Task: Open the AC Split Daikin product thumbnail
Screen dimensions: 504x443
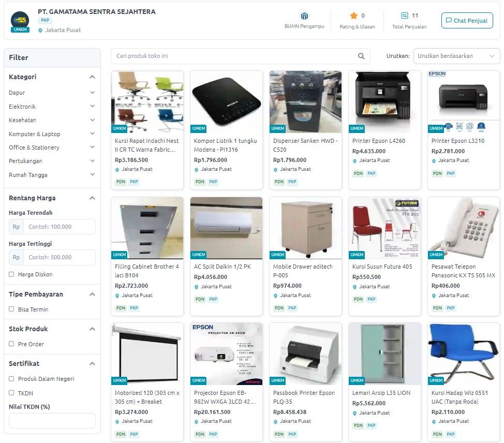Action: point(226,228)
